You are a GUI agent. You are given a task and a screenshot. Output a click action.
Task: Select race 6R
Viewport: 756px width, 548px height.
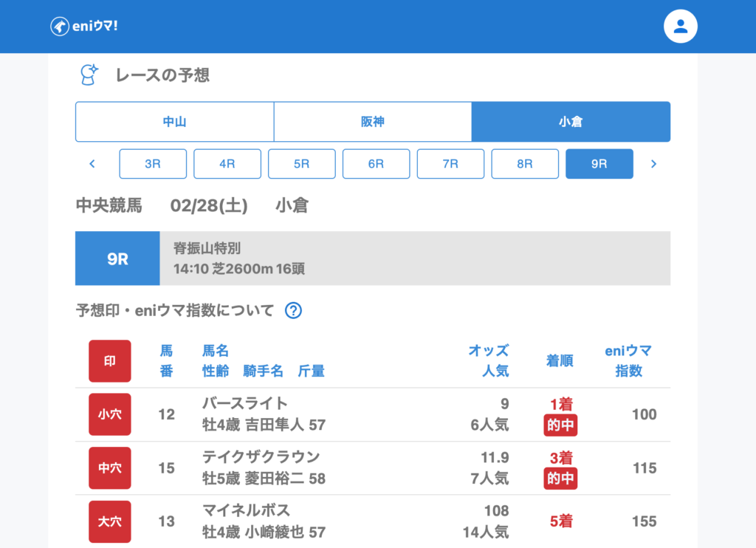[376, 164]
